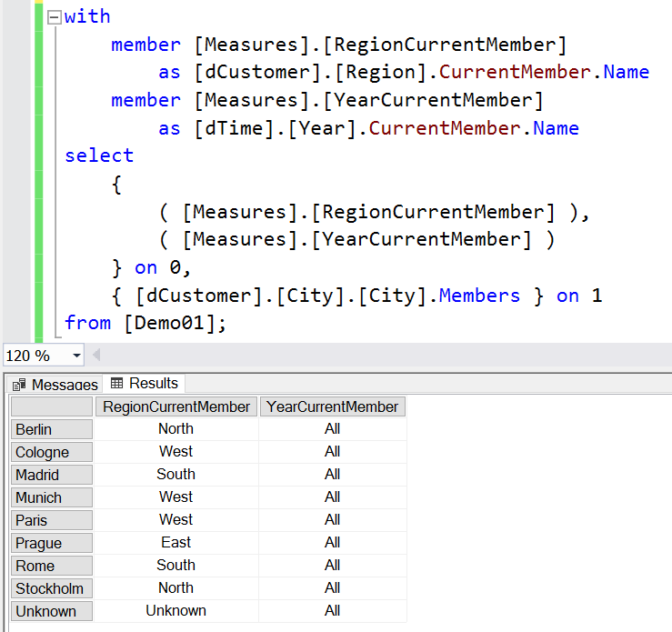Open the 120 % zoom dropdown

click(75, 356)
